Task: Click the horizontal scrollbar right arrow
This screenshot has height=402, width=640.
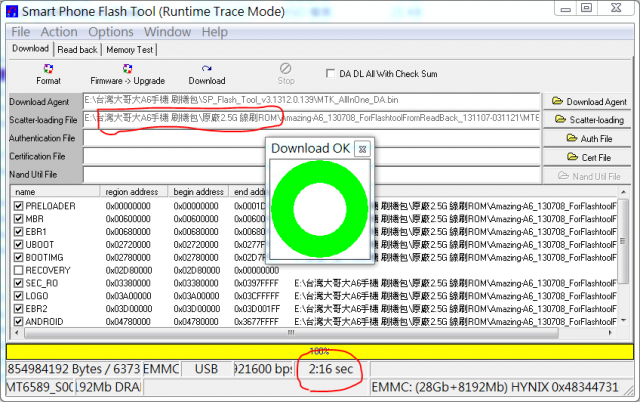Action: click(x=610, y=333)
